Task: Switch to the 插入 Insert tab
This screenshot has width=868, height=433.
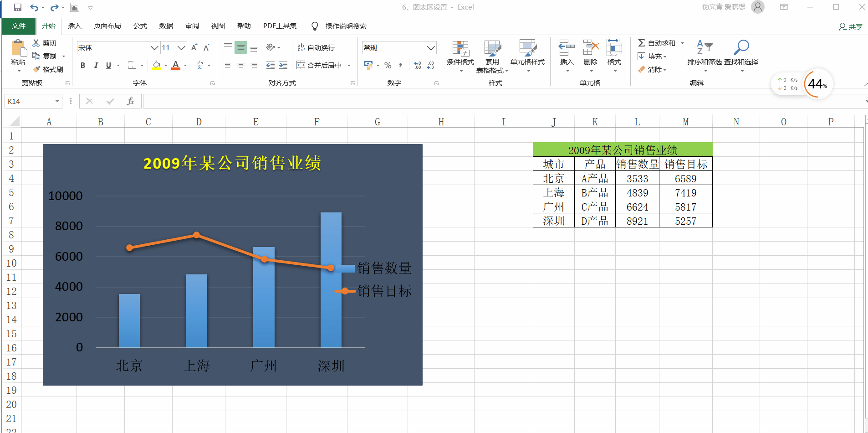Action: 74,26
